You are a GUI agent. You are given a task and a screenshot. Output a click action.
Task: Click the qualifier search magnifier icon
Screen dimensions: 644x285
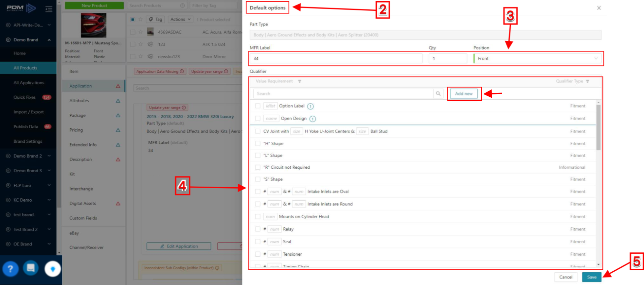click(x=438, y=93)
